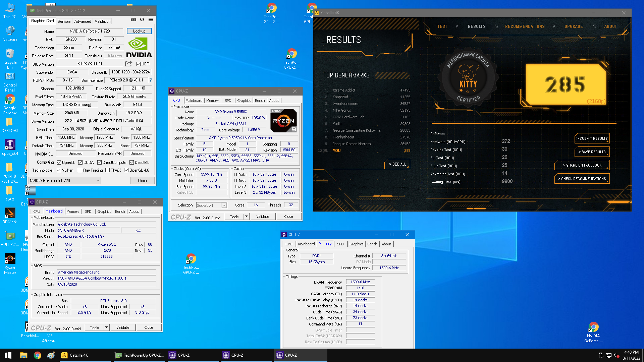This screenshot has width=644, height=362.
Task: Open the Recycle Bin desktop icon
Action: coord(10,59)
